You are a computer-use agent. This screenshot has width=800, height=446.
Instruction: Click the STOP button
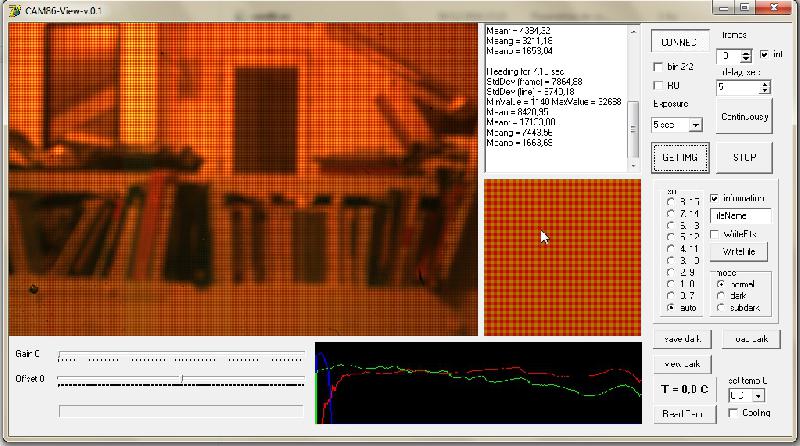(x=744, y=157)
